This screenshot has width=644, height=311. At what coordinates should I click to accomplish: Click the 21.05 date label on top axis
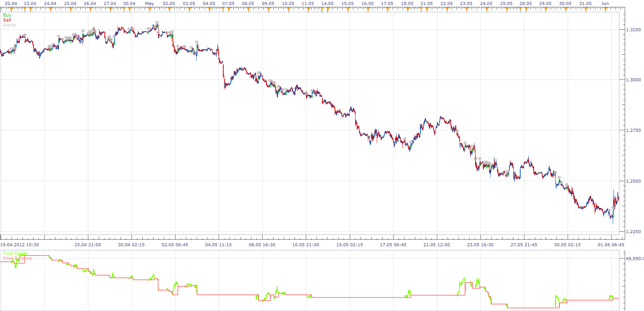click(x=427, y=3)
